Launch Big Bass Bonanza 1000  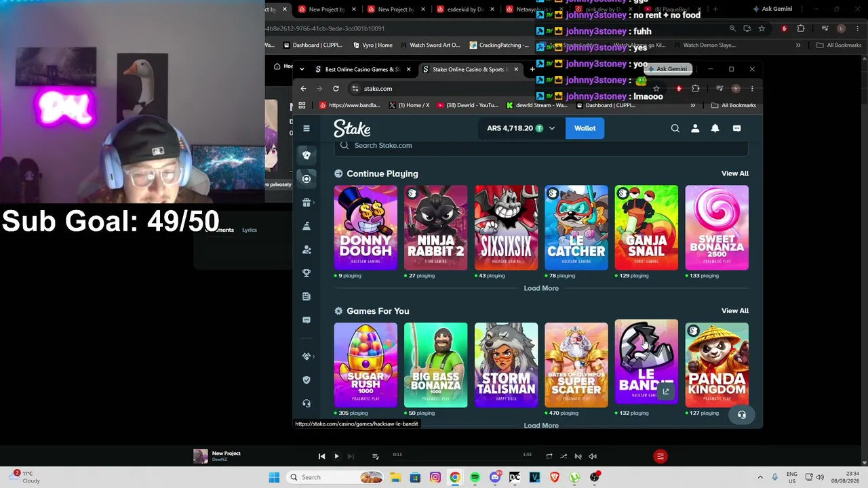435,365
